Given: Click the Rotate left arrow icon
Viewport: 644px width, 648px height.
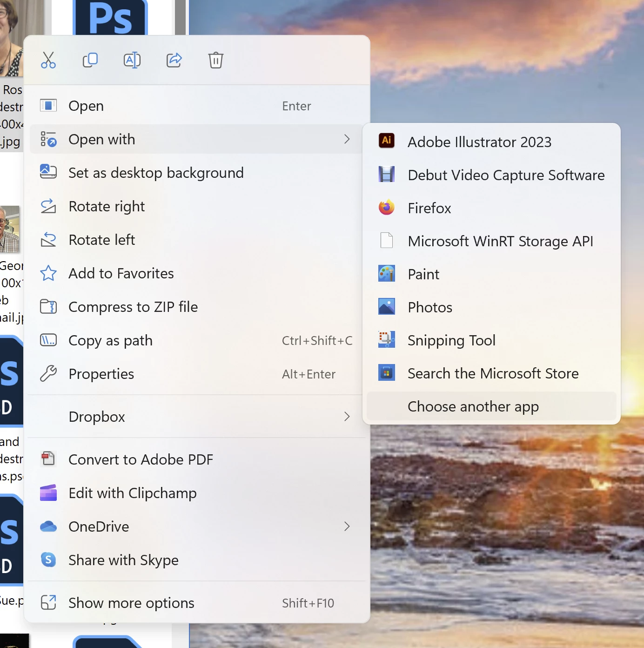Looking at the screenshot, I should [48, 239].
